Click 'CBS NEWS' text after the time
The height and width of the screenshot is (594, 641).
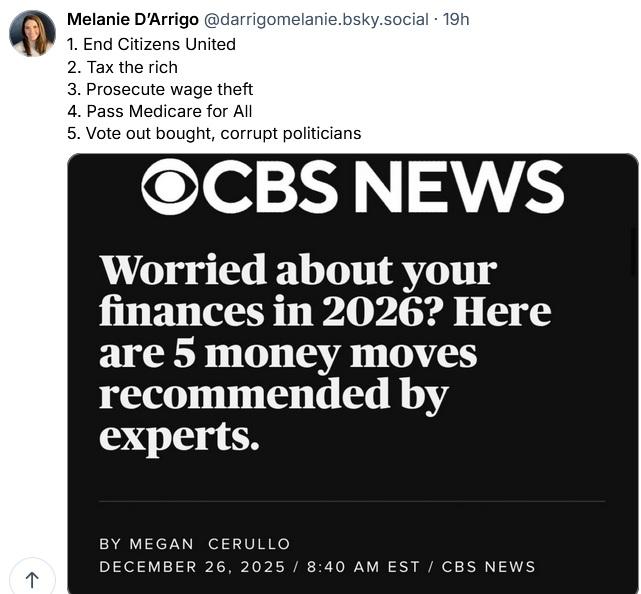(488, 567)
